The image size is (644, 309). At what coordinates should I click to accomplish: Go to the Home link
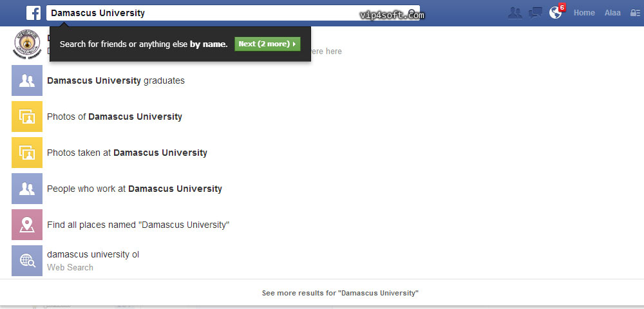point(584,13)
